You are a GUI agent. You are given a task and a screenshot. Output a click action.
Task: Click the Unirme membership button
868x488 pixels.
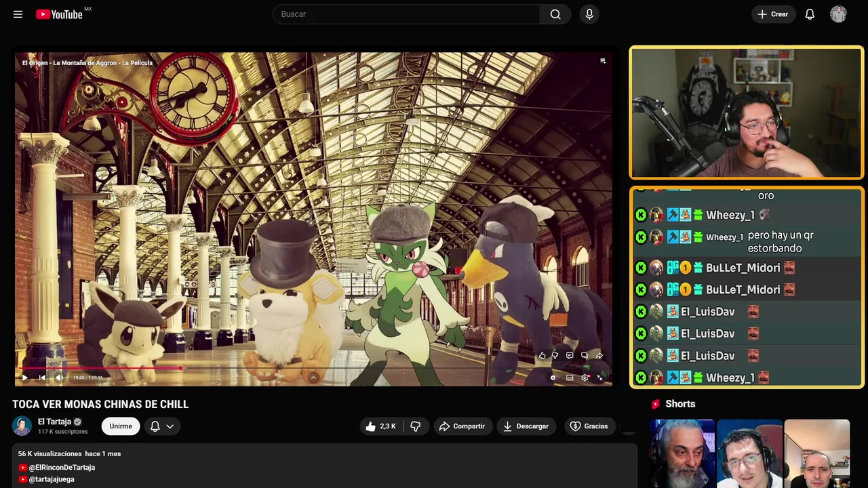[121, 426]
